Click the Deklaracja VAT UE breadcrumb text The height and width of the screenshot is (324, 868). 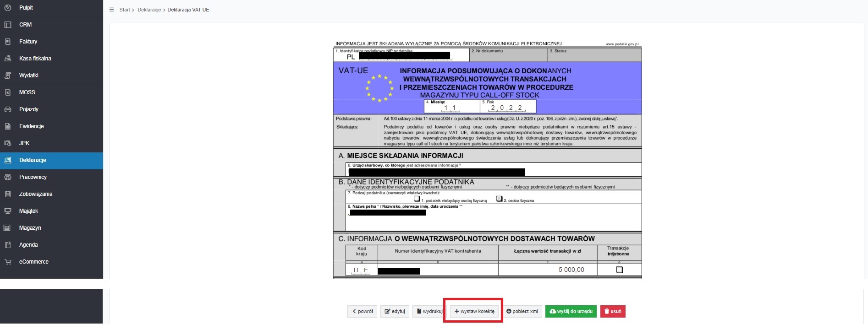188,10
